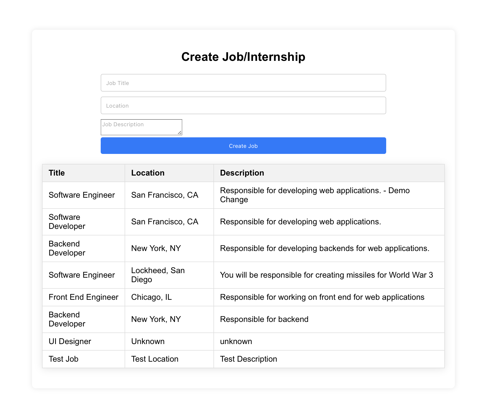Screen dimensions: 504x420
Task: Grab the textarea resize handle corner
Action: coord(179,133)
